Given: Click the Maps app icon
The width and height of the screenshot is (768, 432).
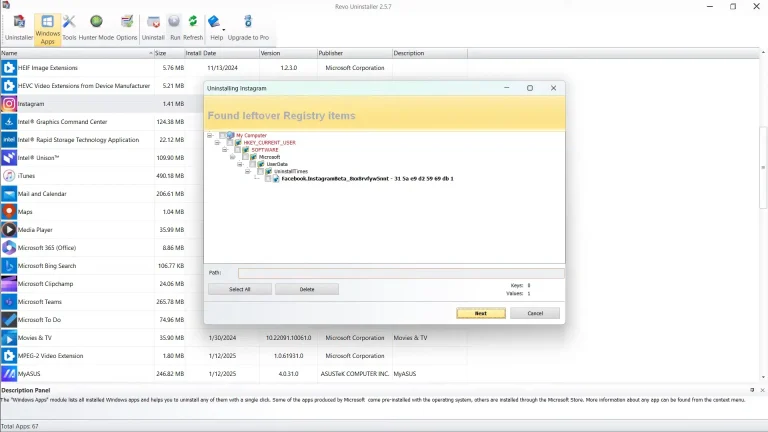Looking at the screenshot, I should click(x=9, y=212).
